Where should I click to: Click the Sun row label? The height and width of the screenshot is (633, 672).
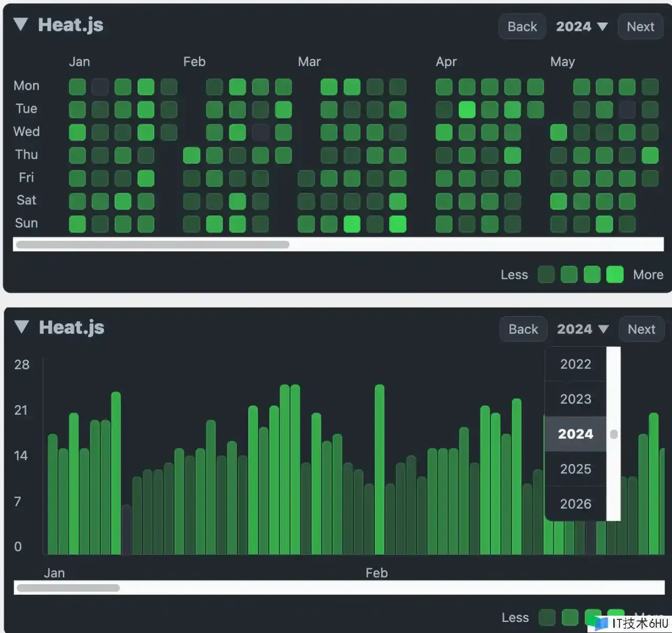(26, 223)
